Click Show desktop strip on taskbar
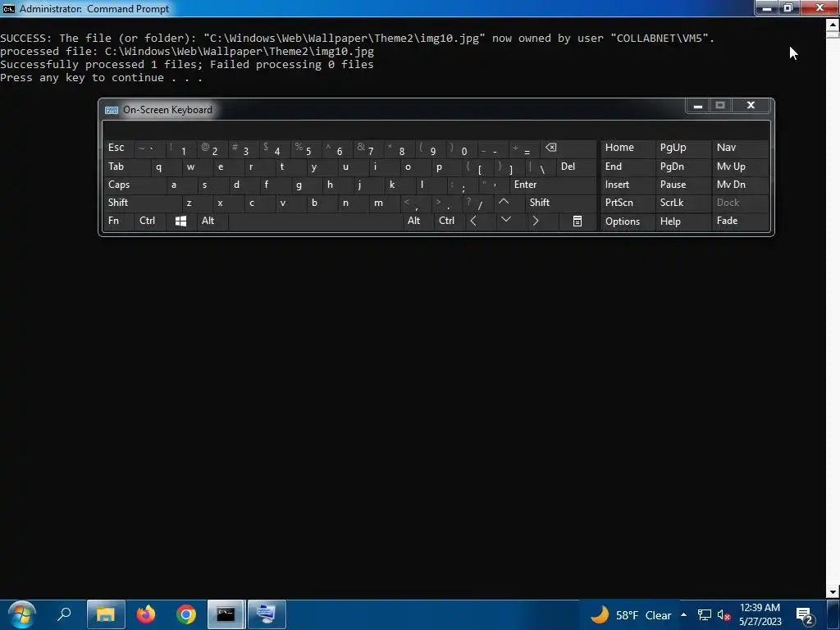This screenshot has height=630, width=840. coord(833,614)
